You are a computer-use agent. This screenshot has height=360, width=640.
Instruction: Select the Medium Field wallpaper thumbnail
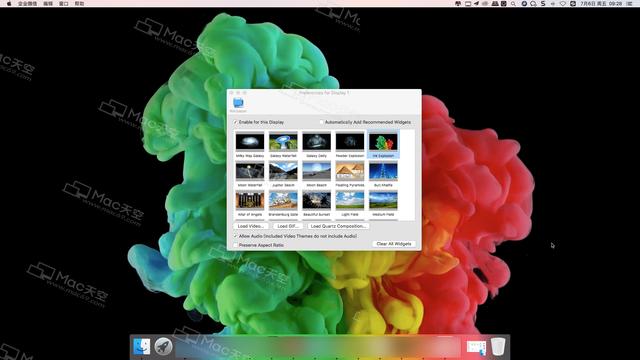click(383, 200)
